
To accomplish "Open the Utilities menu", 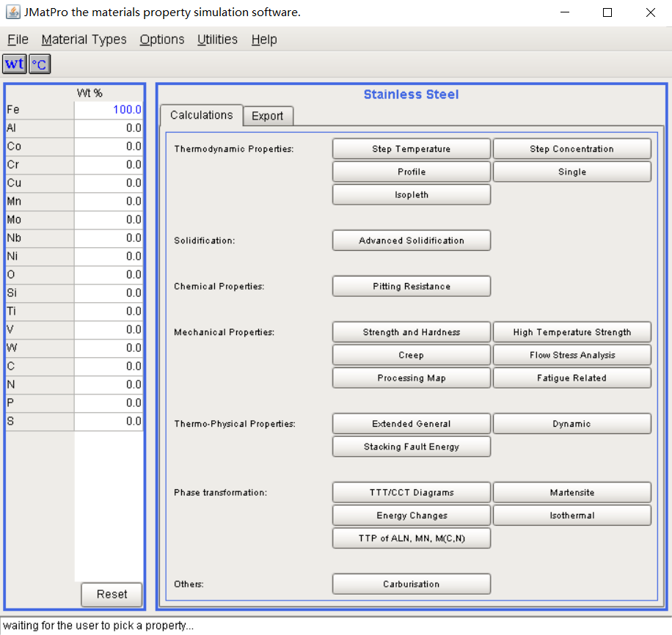I will point(217,40).
